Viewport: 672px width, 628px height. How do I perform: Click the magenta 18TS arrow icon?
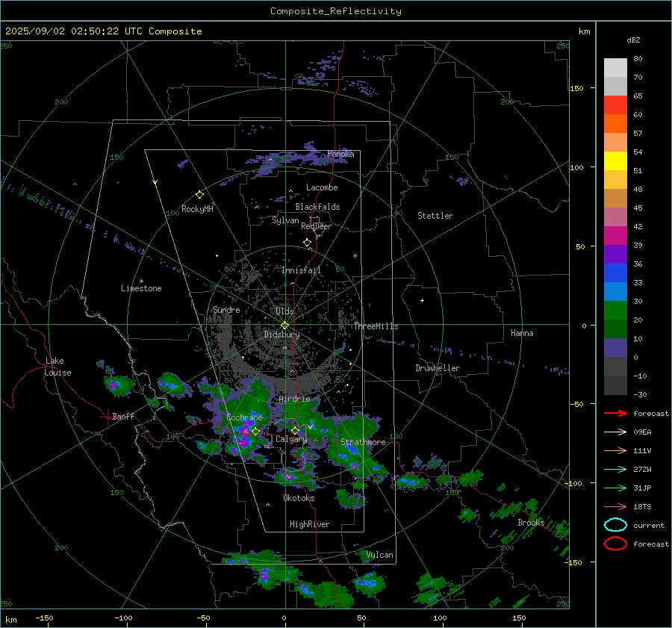click(x=615, y=507)
